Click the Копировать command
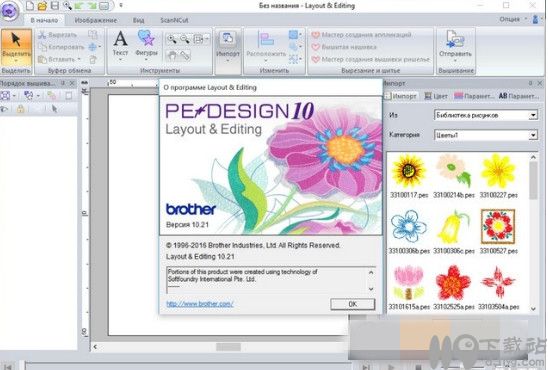 coord(62,47)
